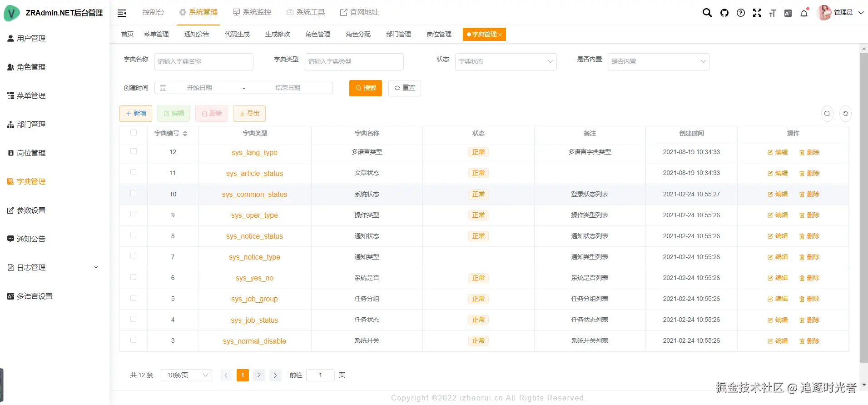Click the 导出 export button

coord(249,114)
